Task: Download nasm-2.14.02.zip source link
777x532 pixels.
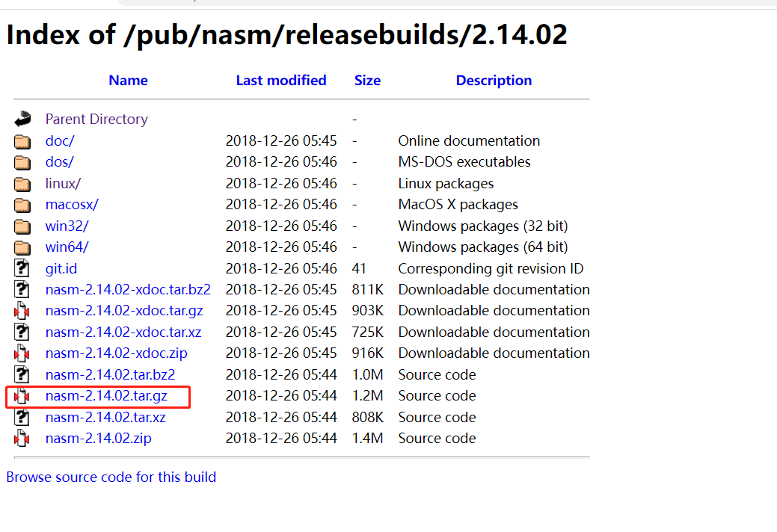Action: 98,439
